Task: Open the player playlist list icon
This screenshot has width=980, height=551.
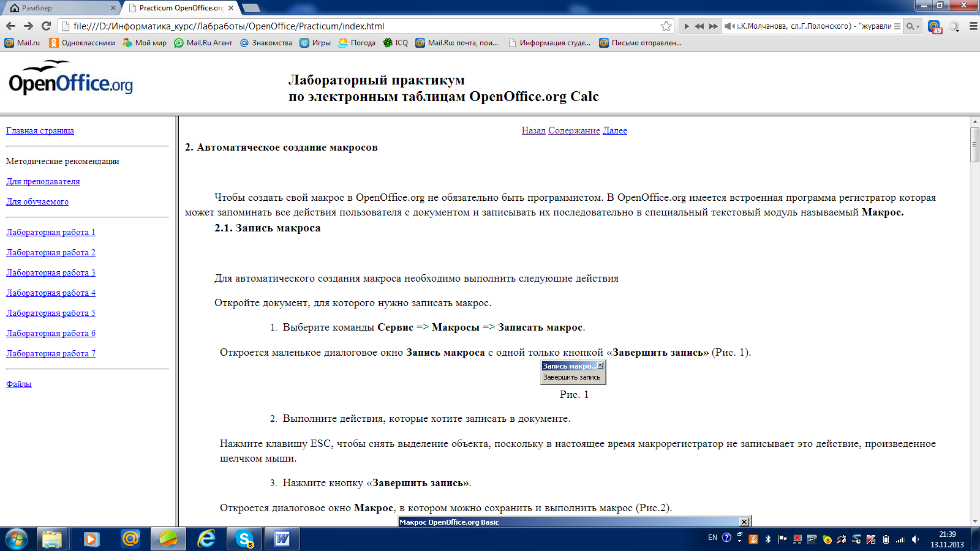Action: pyautogui.click(x=897, y=26)
